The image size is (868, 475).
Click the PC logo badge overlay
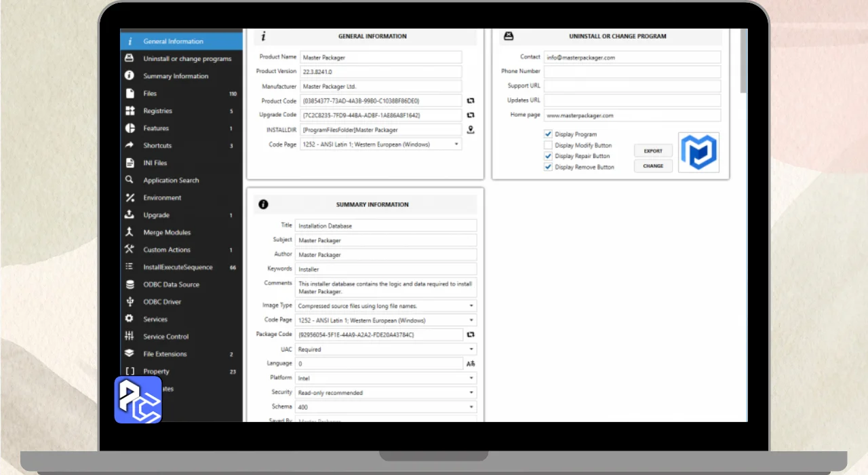click(x=138, y=399)
